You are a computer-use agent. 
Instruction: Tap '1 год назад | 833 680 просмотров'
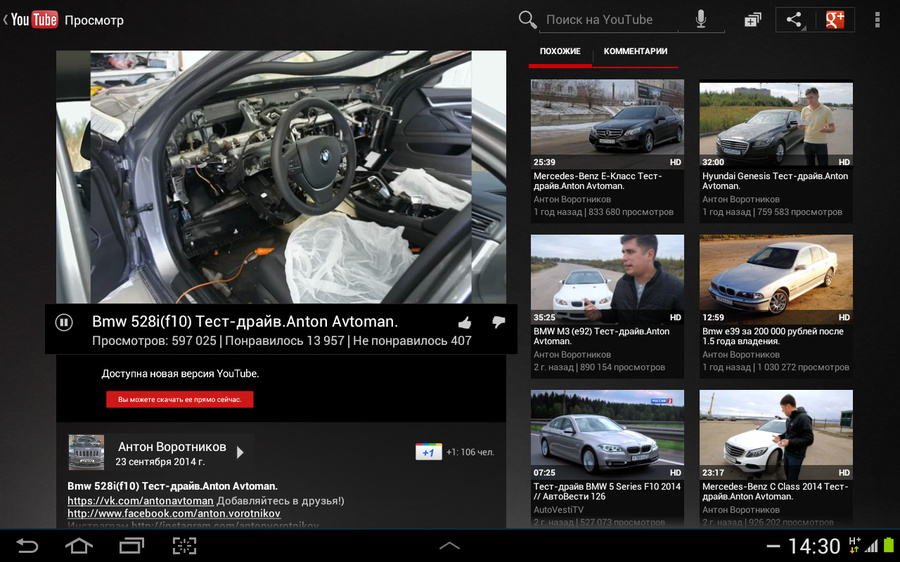pos(603,212)
